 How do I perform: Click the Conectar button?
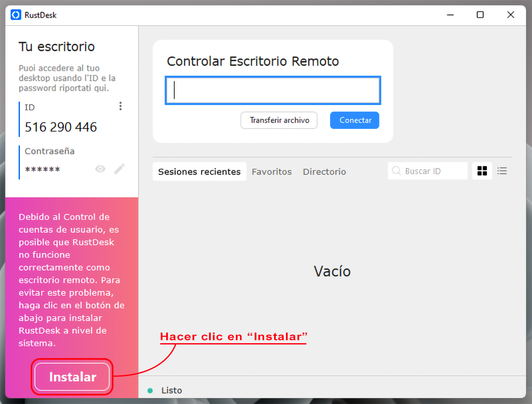pos(355,120)
